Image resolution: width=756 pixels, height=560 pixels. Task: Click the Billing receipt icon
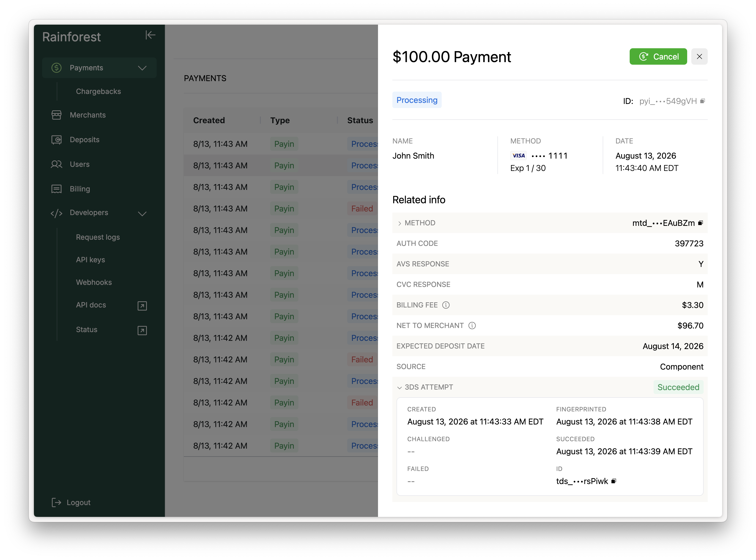click(56, 189)
